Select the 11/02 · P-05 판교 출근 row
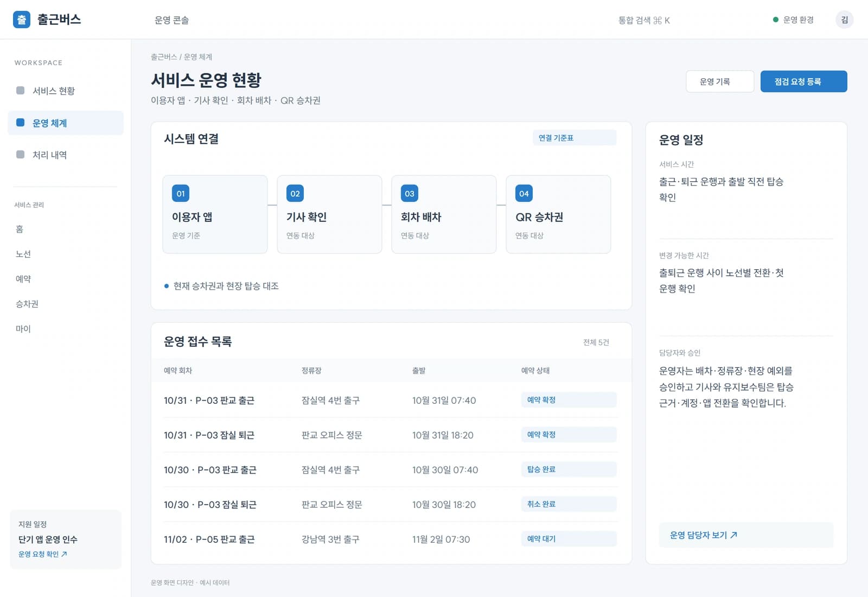Screen dimensions: 868x597 tap(391, 539)
